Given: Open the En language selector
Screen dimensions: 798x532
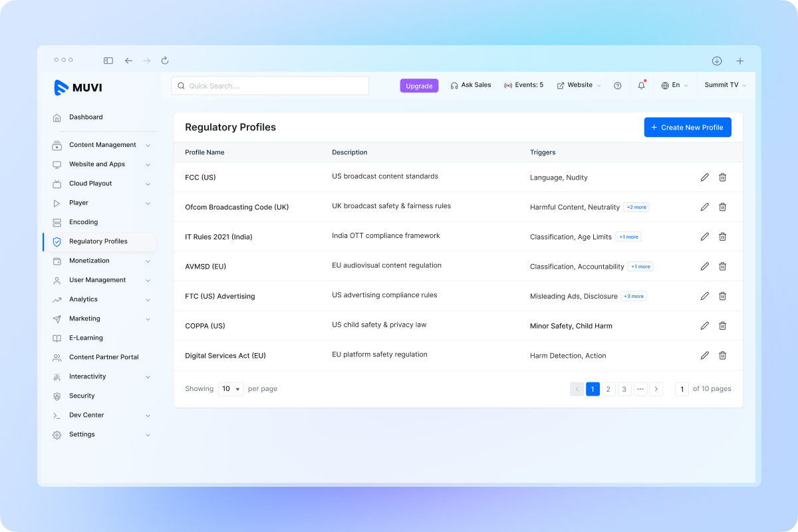Looking at the screenshot, I should tap(674, 85).
